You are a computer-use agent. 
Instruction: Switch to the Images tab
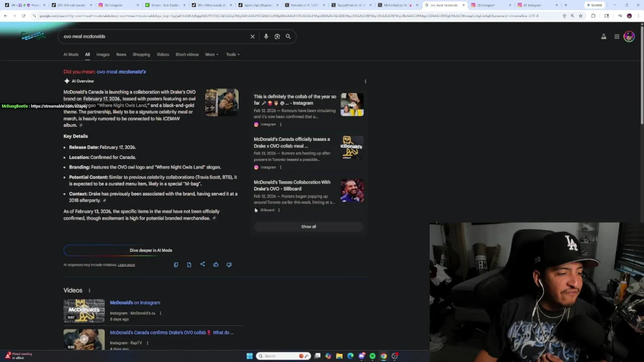tap(103, 54)
